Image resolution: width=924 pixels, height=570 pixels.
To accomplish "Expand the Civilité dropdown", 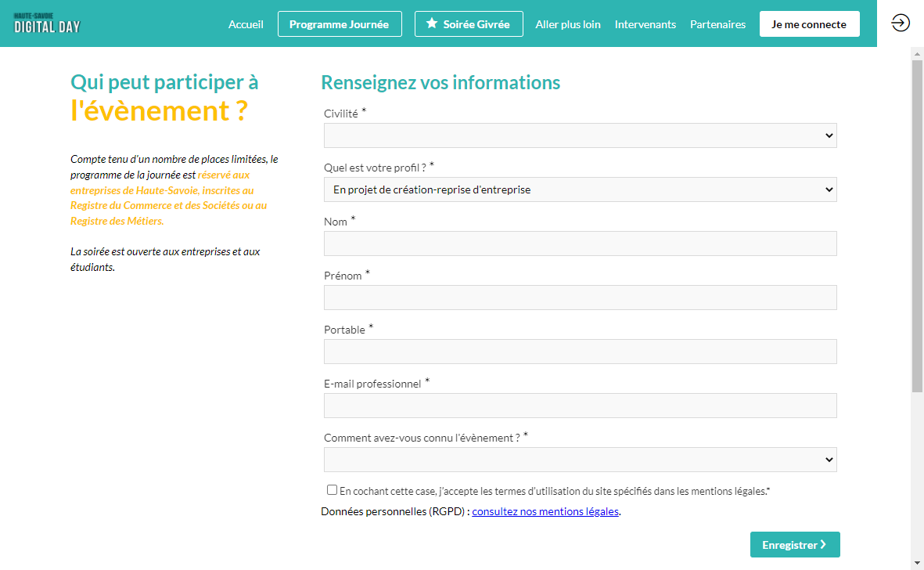I will pos(580,135).
